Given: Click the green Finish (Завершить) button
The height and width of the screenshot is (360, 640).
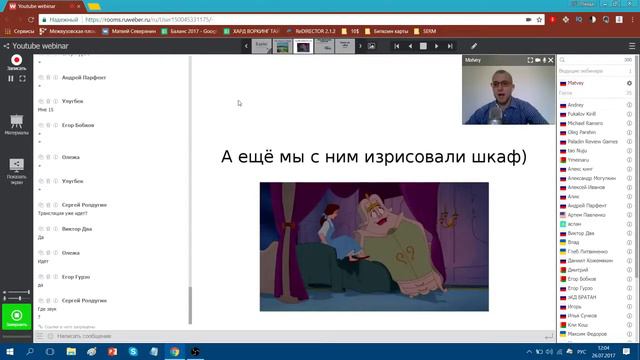Looking at the screenshot, I should (16, 317).
